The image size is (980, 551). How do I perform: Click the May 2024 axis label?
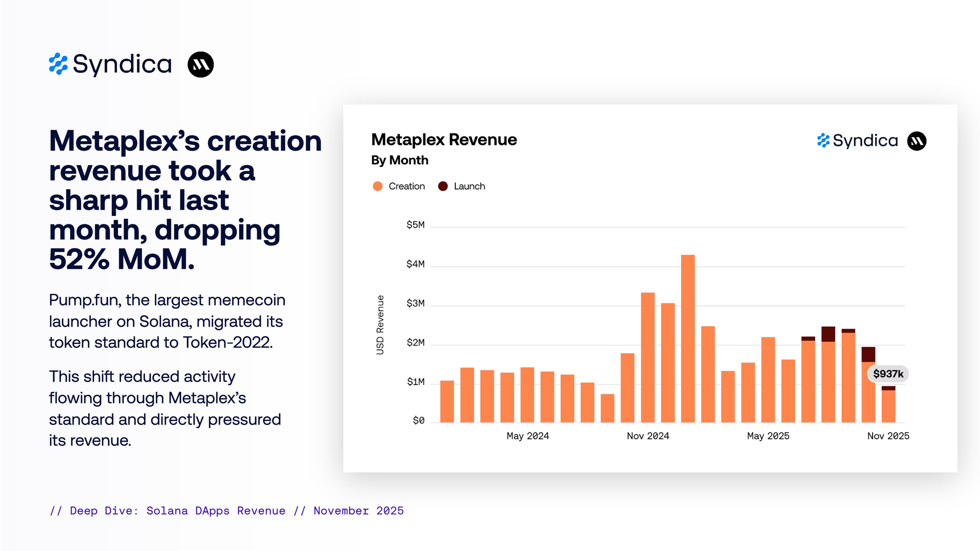527,436
